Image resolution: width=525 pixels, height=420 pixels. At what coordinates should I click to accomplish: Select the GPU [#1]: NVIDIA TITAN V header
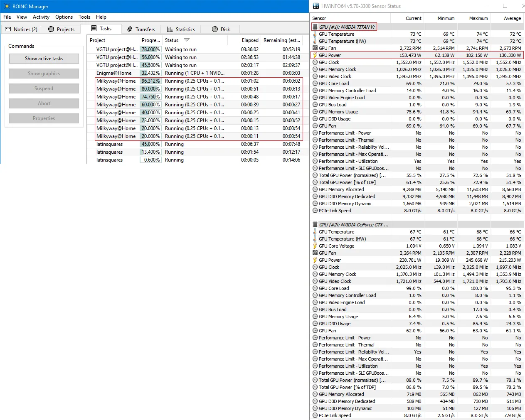coord(347,27)
